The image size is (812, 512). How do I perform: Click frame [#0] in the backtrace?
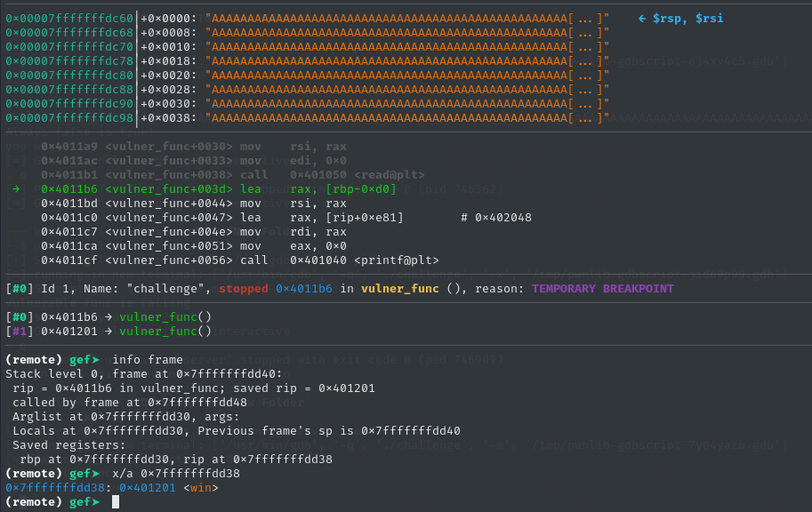pyautogui.click(x=109, y=316)
